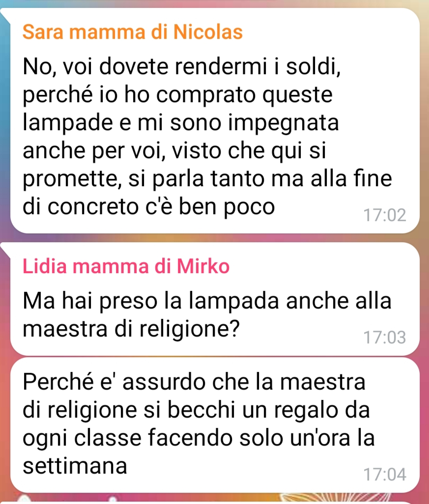Select the message asking about maestra di religione

tap(215, 299)
